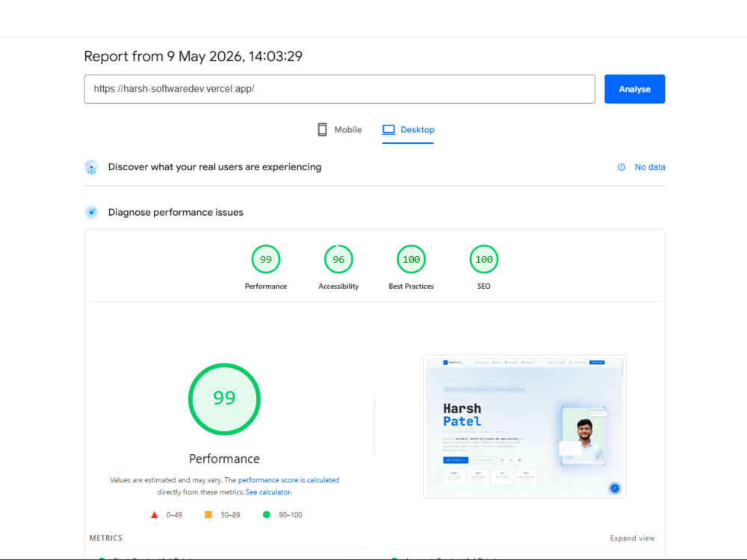Click the SEO label under the gauge
Viewport: 747px width, 560px height.
(x=484, y=286)
